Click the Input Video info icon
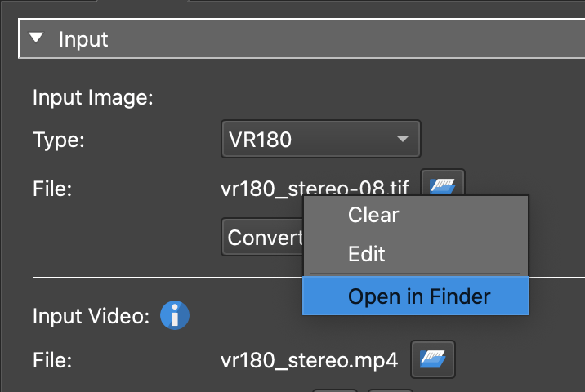Image resolution: width=585 pixels, height=392 pixels. point(175,315)
